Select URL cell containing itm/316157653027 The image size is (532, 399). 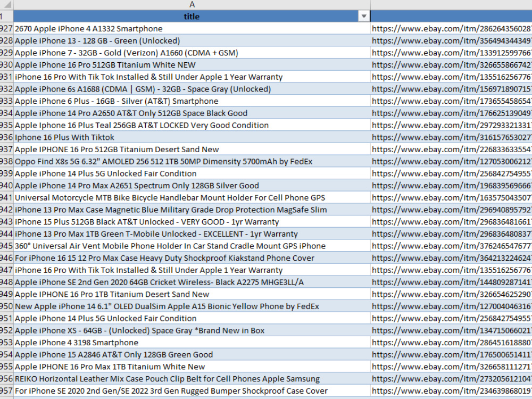coord(451,137)
